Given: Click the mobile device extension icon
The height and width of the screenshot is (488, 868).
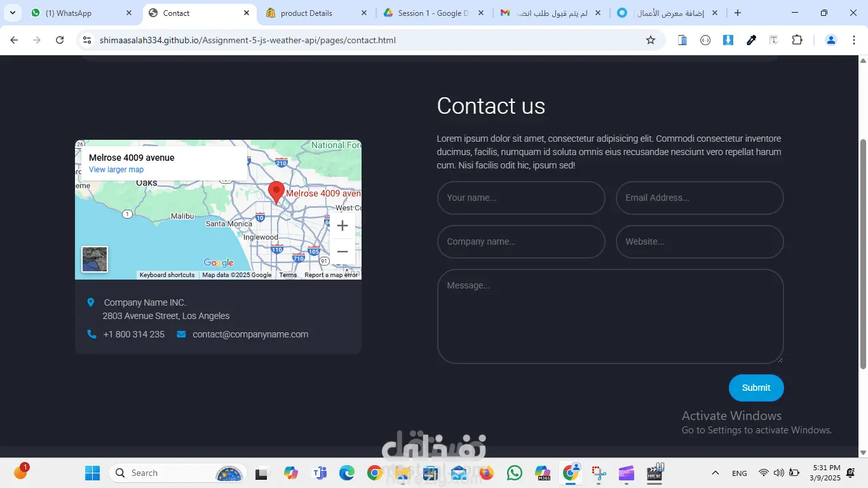Looking at the screenshot, I should click(x=682, y=40).
